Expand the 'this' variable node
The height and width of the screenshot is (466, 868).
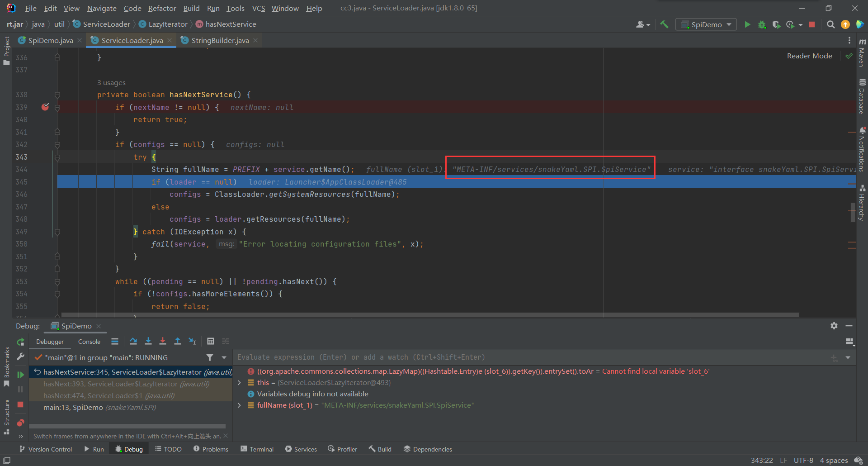click(x=239, y=382)
